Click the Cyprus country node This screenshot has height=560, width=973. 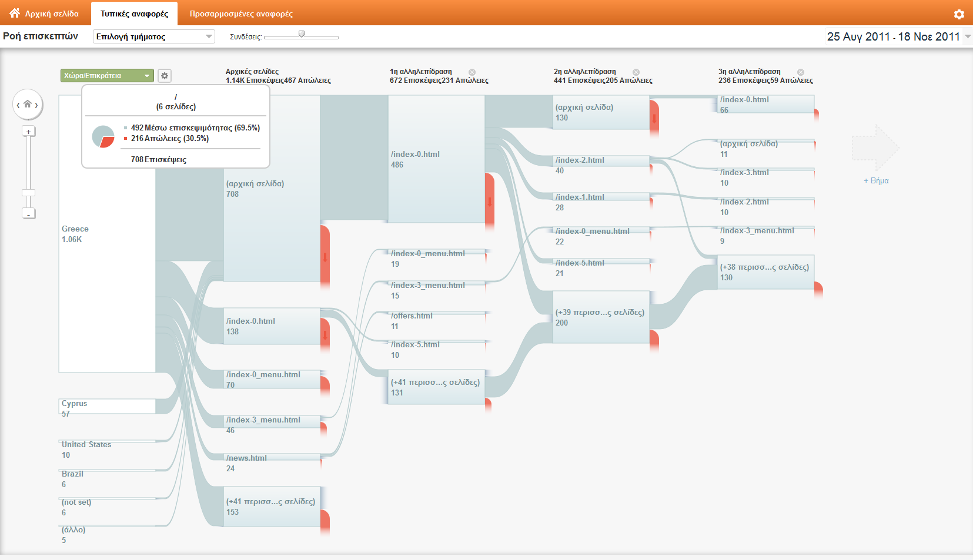[107, 406]
